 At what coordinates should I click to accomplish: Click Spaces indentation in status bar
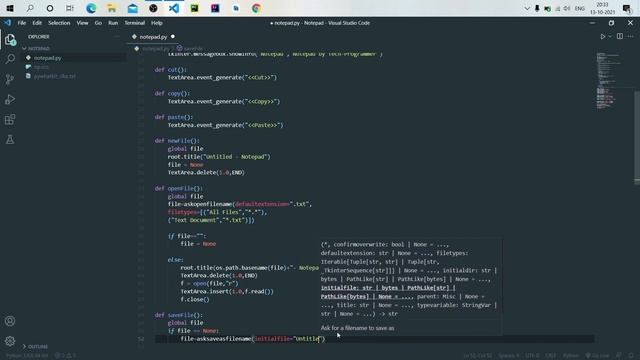(509, 356)
